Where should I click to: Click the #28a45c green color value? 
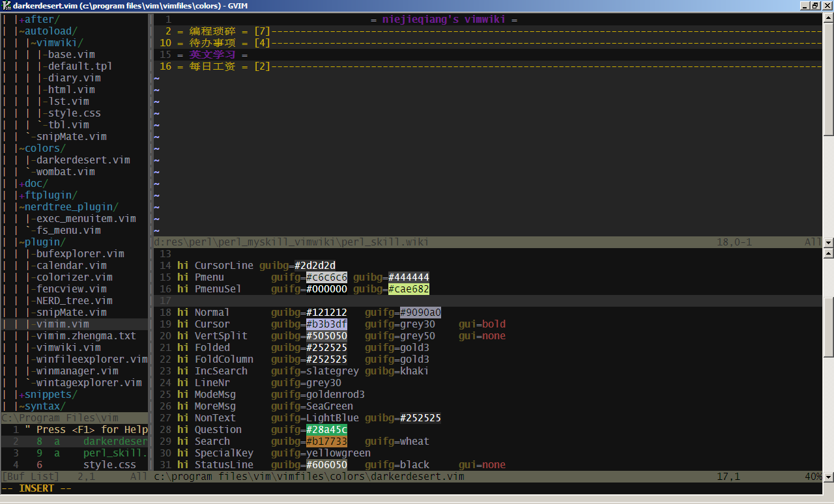coord(326,430)
